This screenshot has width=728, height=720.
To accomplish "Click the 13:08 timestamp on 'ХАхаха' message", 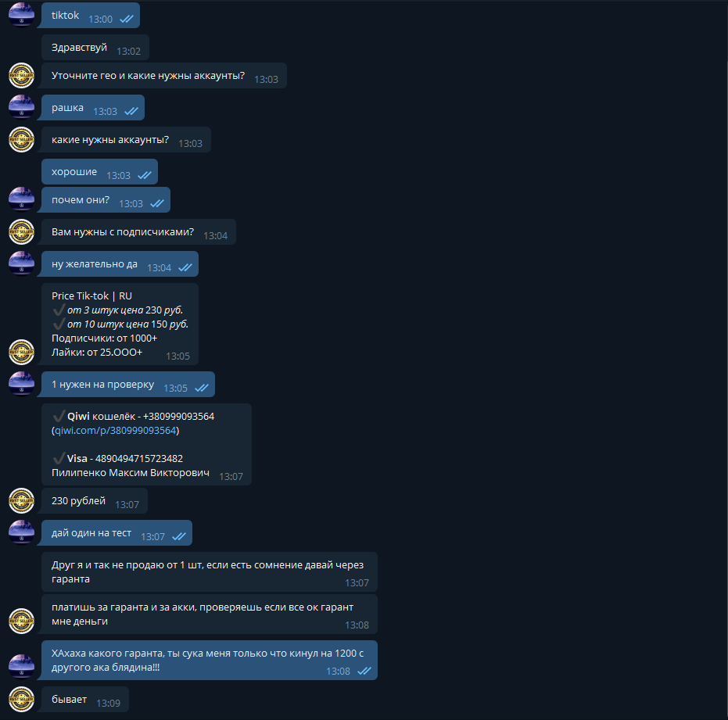I will click(x=338, y=672).
